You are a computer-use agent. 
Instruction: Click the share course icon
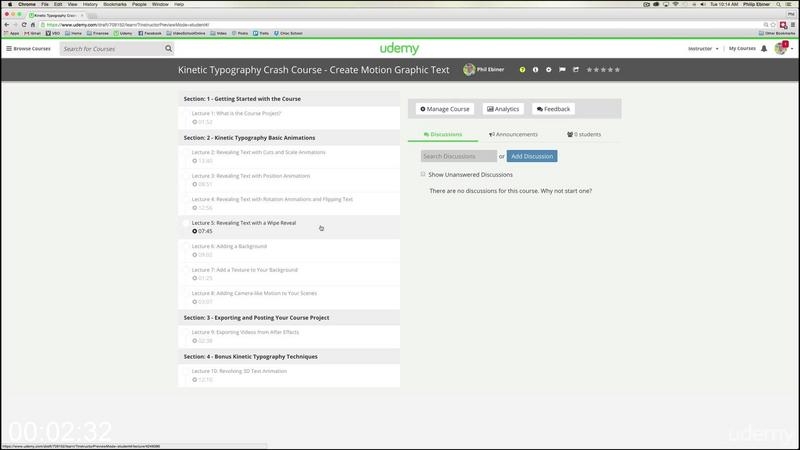coord(576,70)
